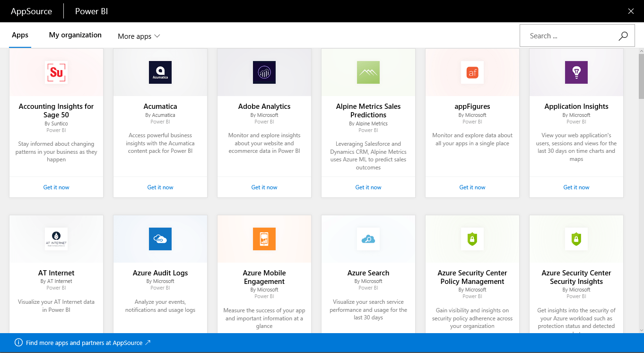Click the AppSource header title
This screenshot has height=353, width=644.
click(31, 11)
